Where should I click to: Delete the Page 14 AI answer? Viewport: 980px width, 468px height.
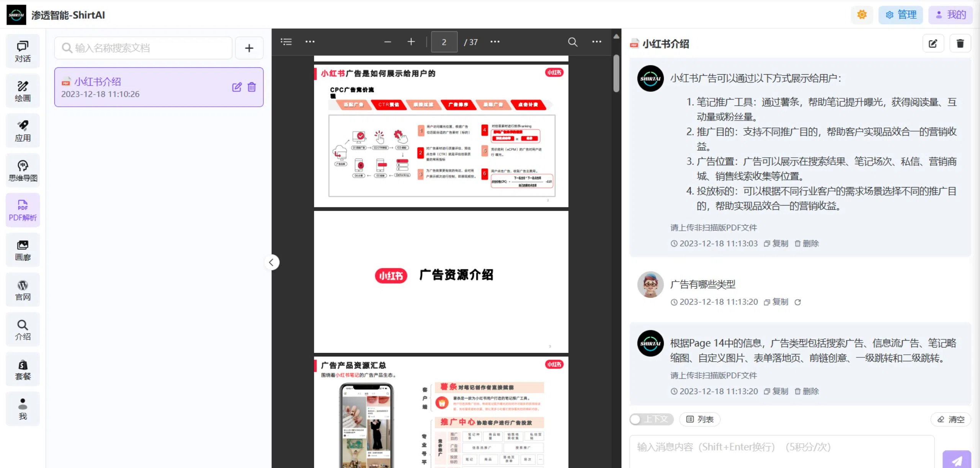[x=807, y=391]
